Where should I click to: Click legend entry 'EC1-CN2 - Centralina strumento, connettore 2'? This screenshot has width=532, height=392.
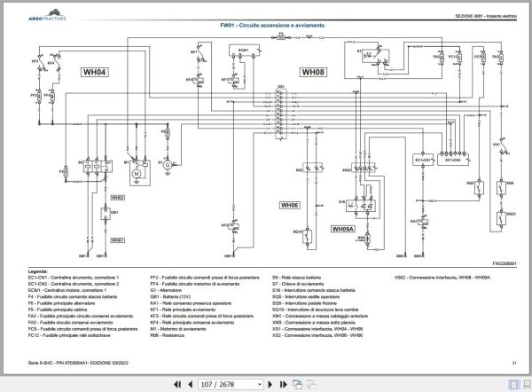point(74,284)
